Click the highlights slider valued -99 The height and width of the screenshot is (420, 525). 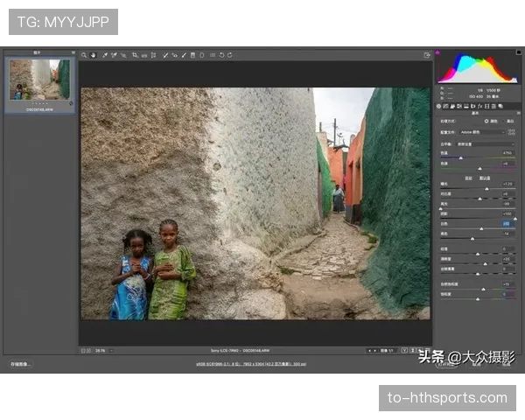(x=478, y=208)
